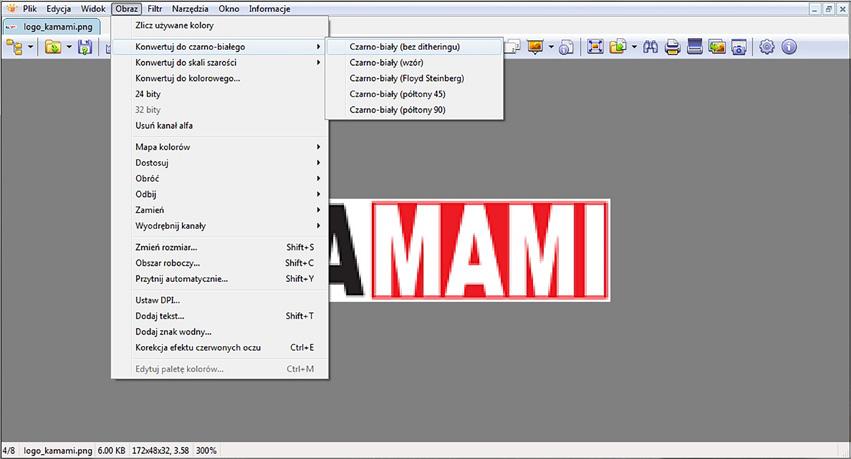851x459 pixels.
Task: Toggle the fullscreen view icon
Action: [595, 47]
